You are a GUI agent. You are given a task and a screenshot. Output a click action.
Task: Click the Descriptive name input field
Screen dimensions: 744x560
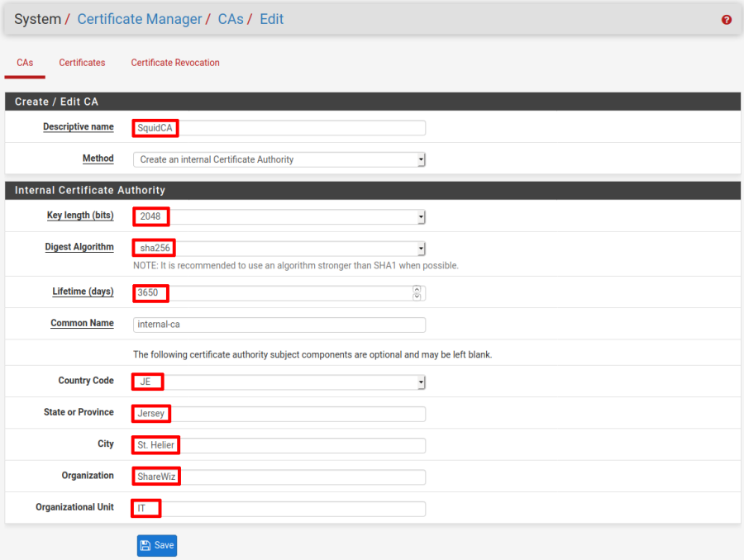pos(279,128)
